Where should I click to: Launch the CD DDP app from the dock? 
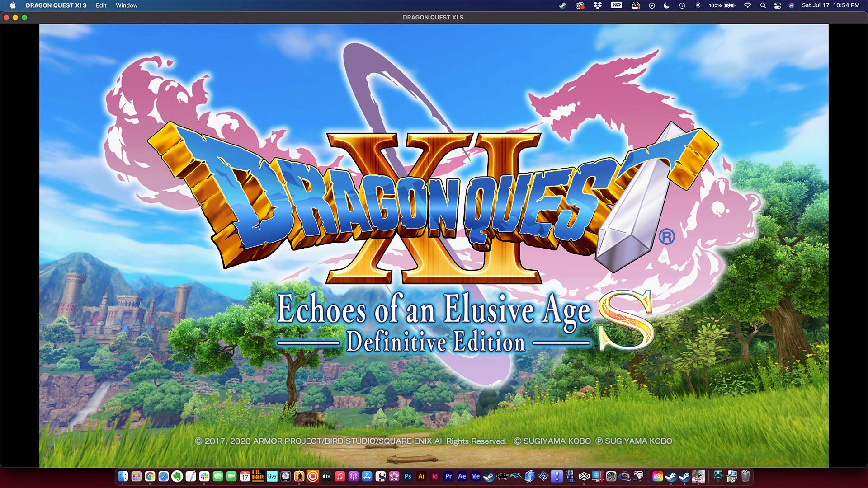click(x=258, y=476)
